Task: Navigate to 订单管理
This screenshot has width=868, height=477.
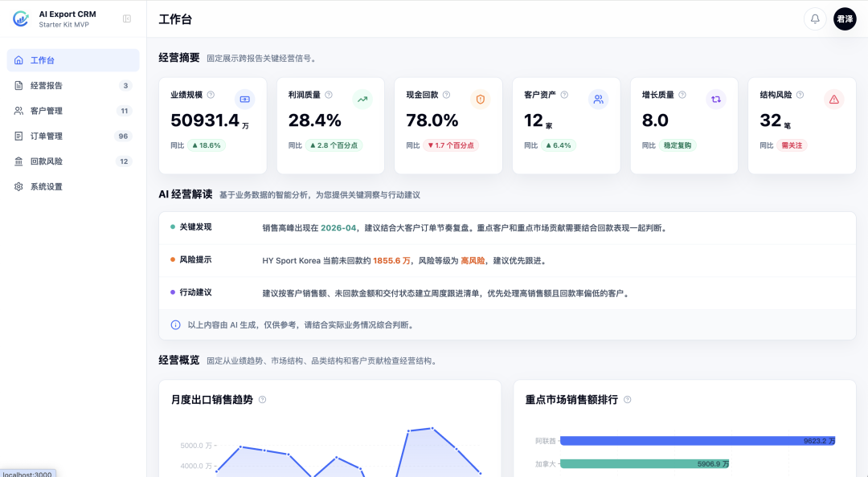Action: click(73, 137)
